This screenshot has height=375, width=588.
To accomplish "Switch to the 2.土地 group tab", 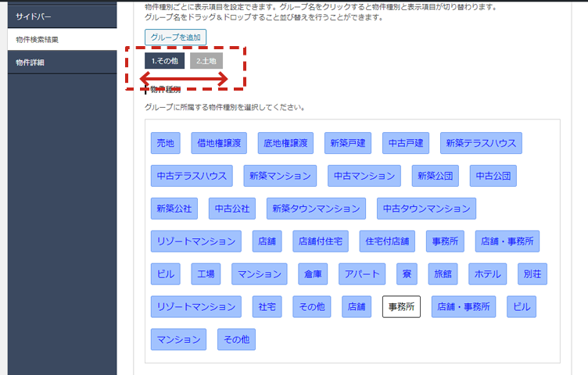I will 206,61.
